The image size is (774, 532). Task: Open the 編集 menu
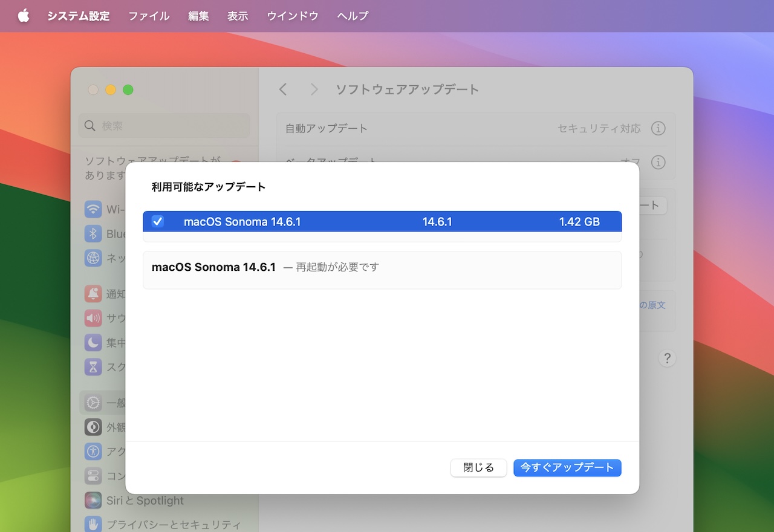(198, 16)
